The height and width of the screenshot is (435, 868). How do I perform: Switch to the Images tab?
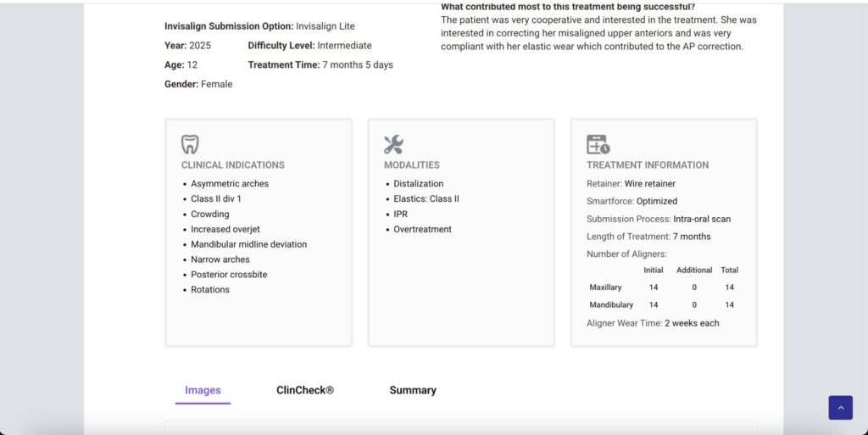203,391
